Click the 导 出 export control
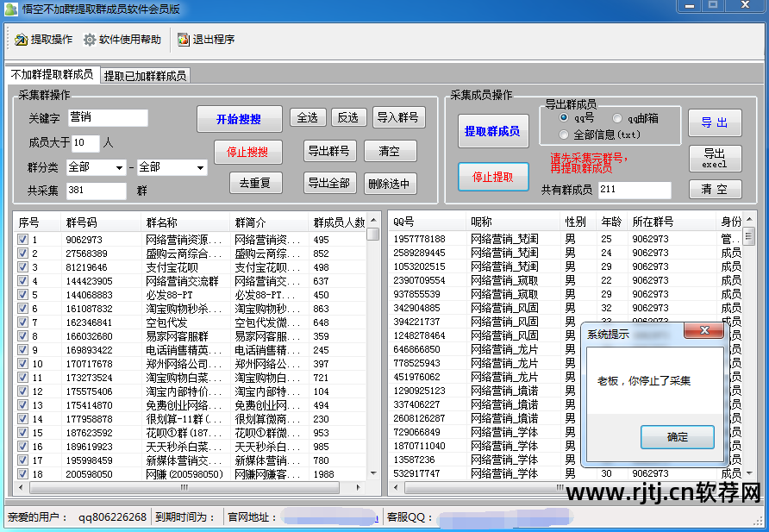 coord(716,123)
